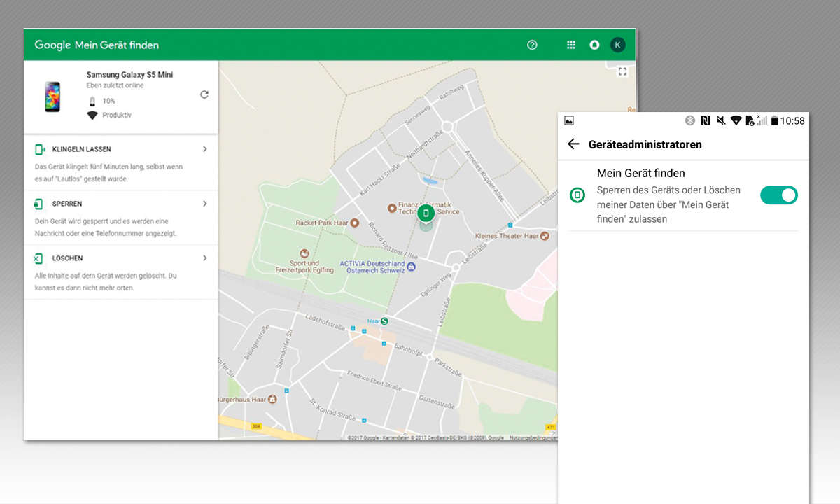Screen dimensions: 840x504
Task: Open Nutzungsbedingungen link on the map
Action: [533, 437]
